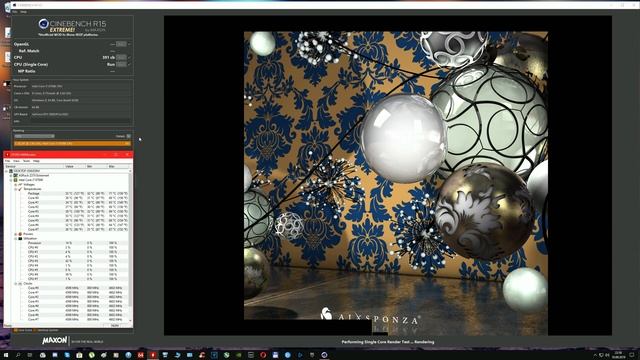Collapse the Temperatures node

pyautogui.click(x=16, y=189)
